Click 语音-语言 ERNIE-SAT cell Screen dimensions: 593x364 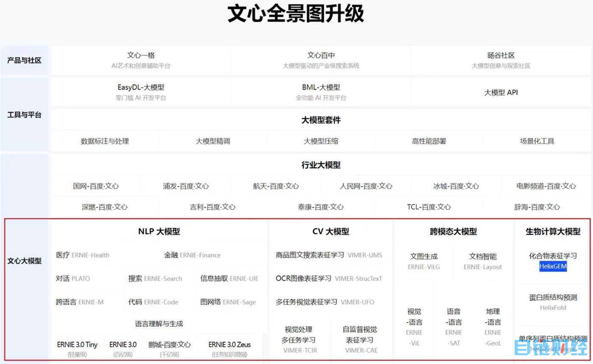pyautogui.click(x=454, y=327)
